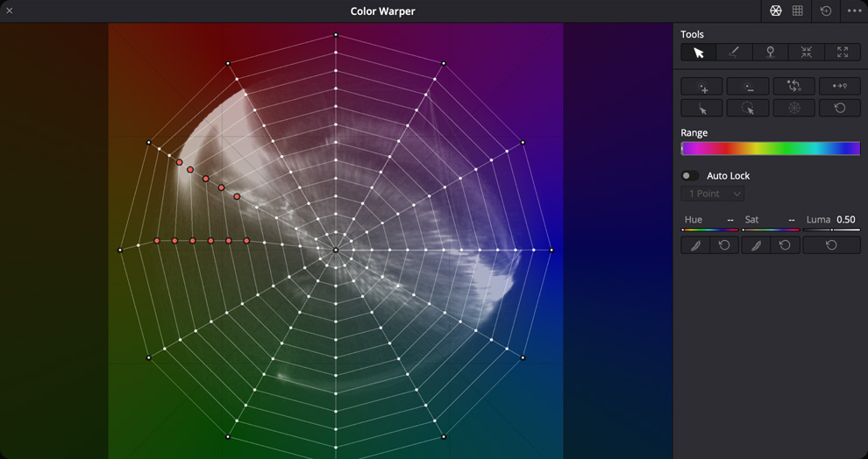
Task: Activate the Pull Points contract tool
Action: [807, 53]
